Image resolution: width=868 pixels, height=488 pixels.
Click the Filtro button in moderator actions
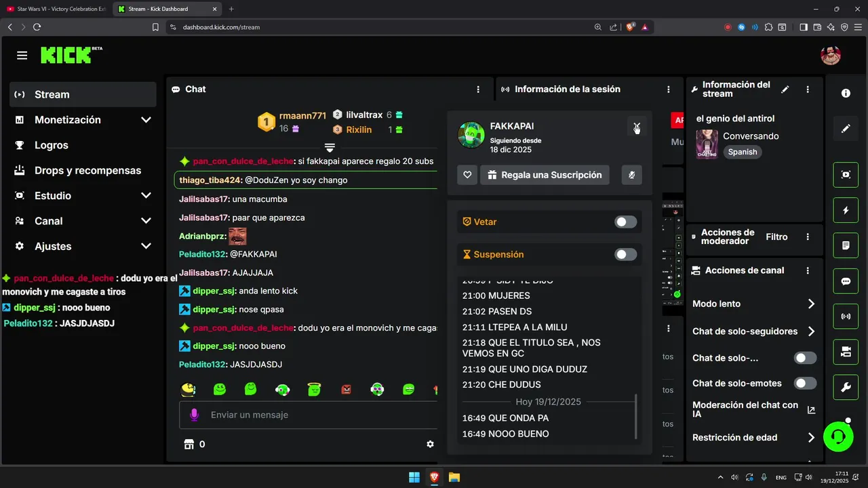776,237
